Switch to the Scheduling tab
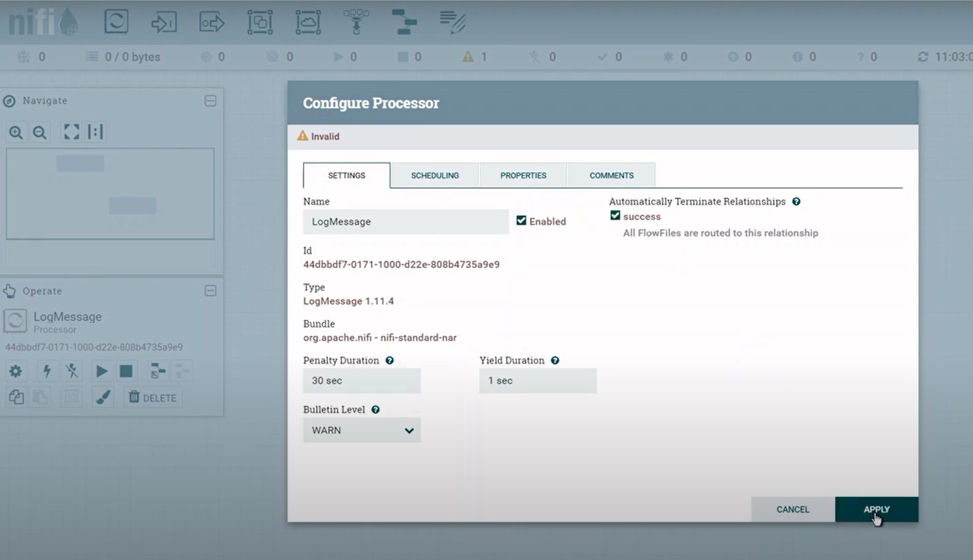Viewport: 973px width, 560px height. [x=435, y=175]
